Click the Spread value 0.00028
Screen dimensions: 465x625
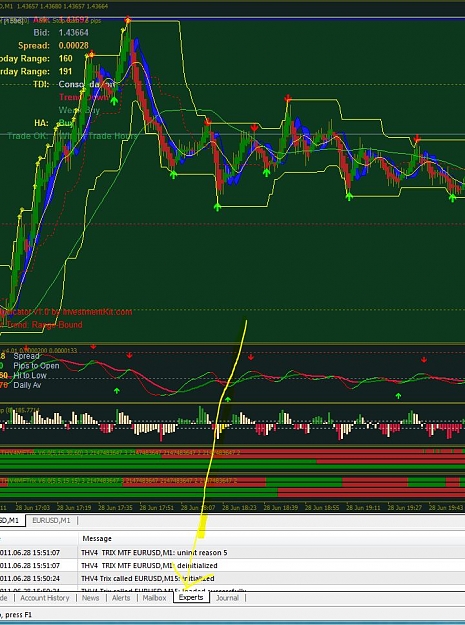(x=74, y=45)
